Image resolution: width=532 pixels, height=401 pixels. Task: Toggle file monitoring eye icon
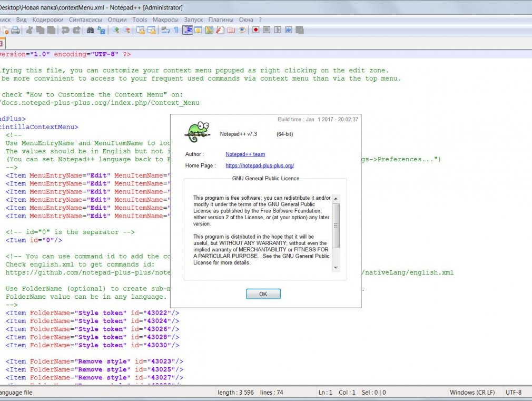[242, 30]
